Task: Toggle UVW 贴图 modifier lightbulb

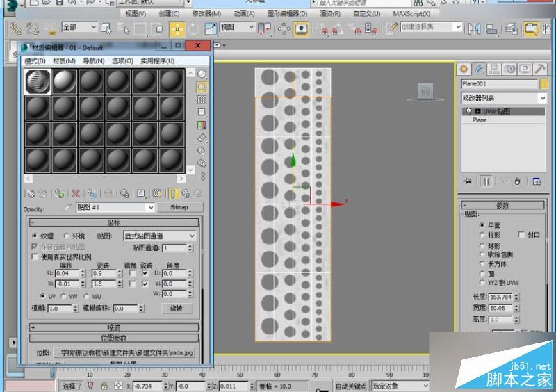Action: coord(468,111)
